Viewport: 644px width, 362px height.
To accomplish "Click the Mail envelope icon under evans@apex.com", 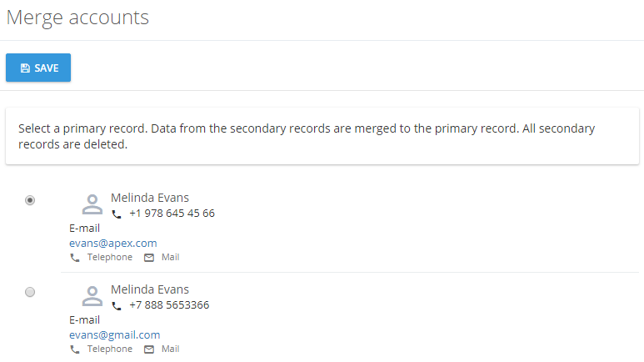I will [x=149, y=258].
